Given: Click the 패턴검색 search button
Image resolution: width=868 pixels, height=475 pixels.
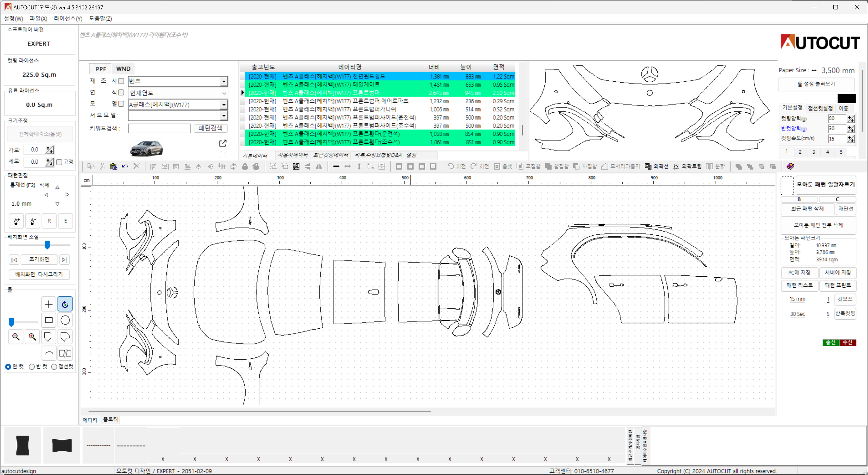Looking at the screenshot, I should pos(210,128).
